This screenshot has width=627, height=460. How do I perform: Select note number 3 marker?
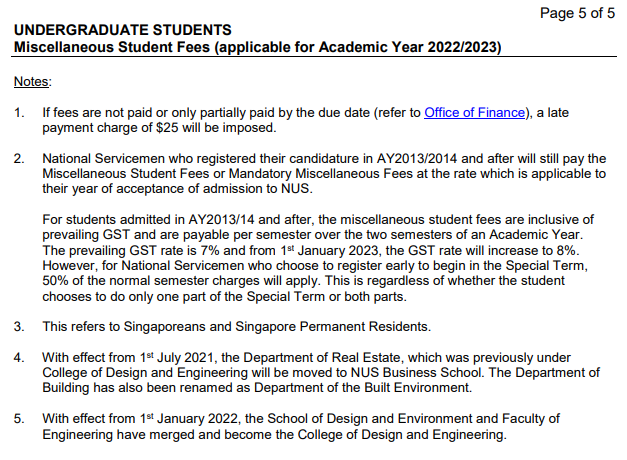point(19,327)
